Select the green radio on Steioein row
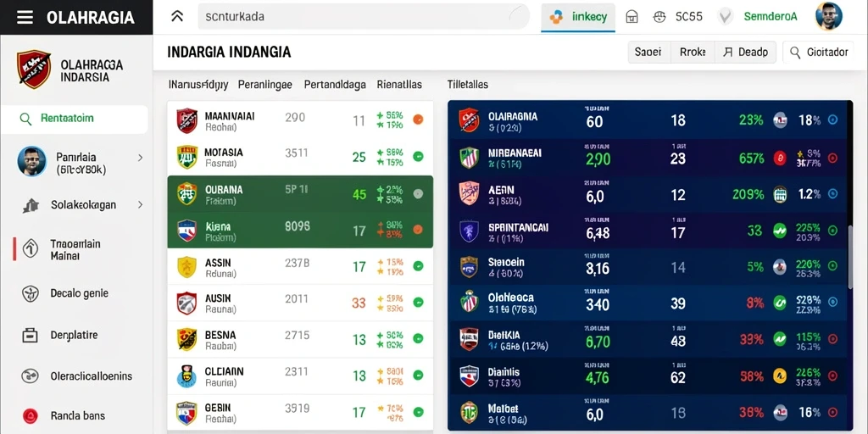 coord(832,265)
